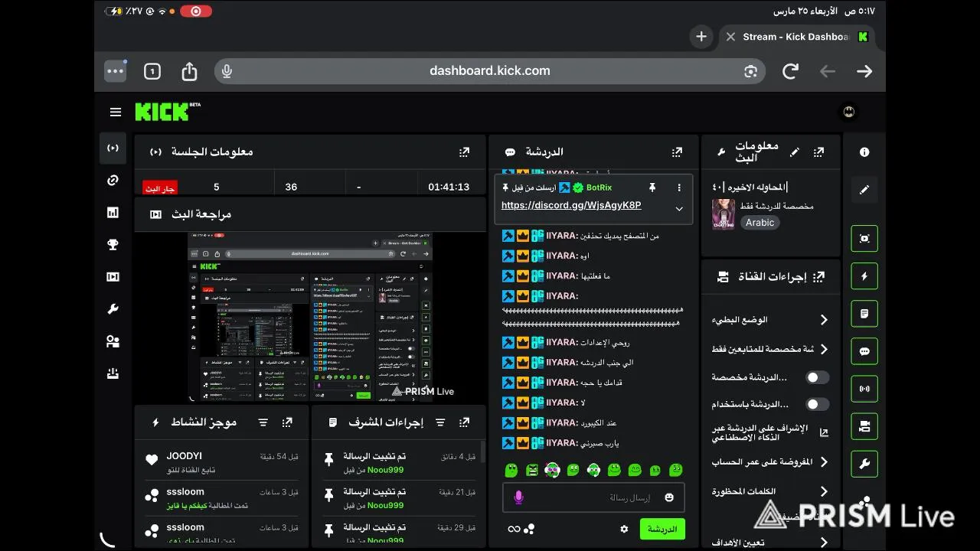The image size is (980, 551).
Task: Pop out the stream info panel
Action: (819, 152)
